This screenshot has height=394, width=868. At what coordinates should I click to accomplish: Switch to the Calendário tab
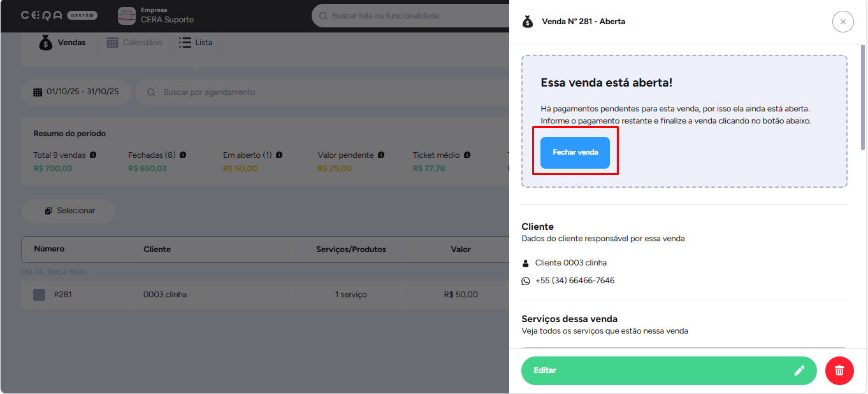[134, 43]
